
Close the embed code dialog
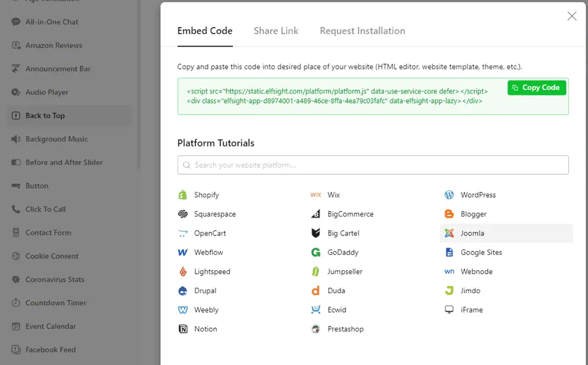click(x=572, y=16)
